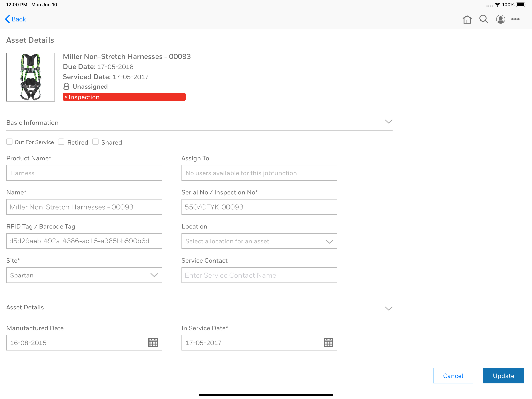Open the user profile icon
Viewport: 532px width, 399px height.
(x=500, y=19)
